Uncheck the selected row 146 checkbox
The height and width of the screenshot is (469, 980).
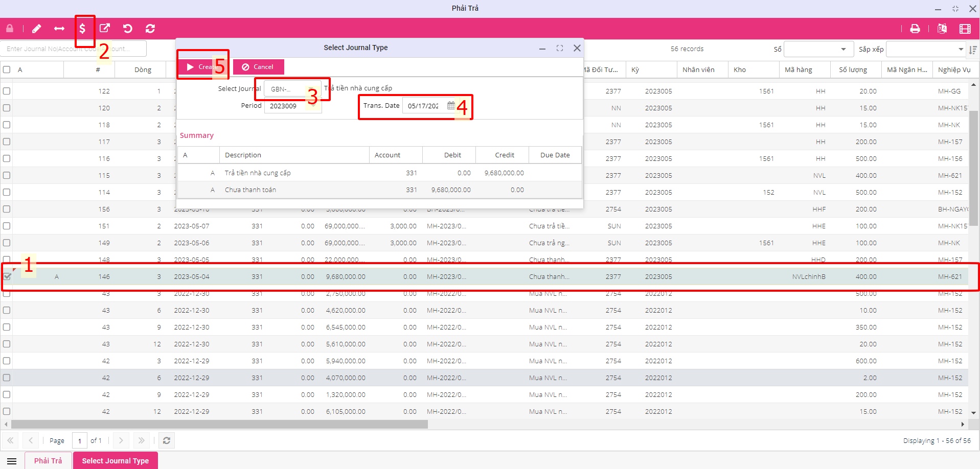tap(7, 276)
